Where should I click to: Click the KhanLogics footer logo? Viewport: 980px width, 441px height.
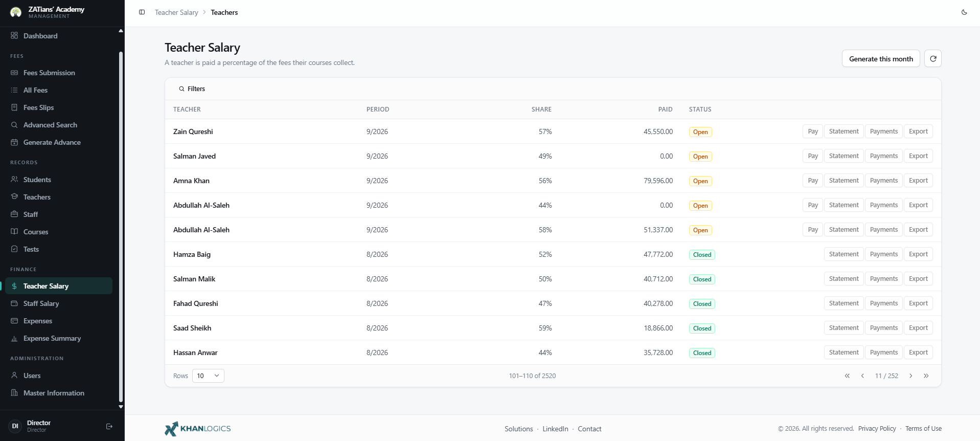(198, 429)
